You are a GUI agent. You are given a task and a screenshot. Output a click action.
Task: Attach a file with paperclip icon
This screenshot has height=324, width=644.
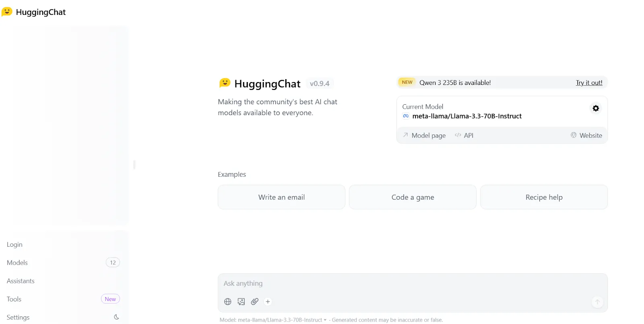pyautogui.click(x=254, y=301)
